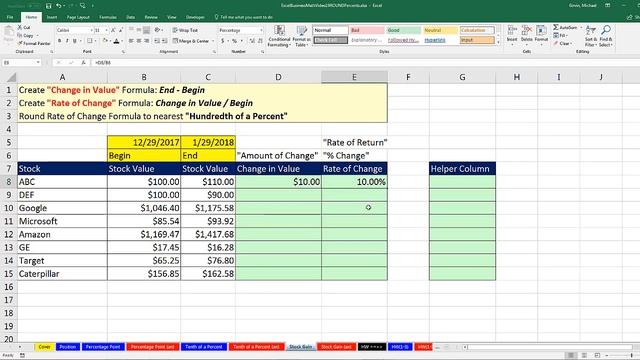
Task: Open the font size dropdown
Action: point(107,30)
